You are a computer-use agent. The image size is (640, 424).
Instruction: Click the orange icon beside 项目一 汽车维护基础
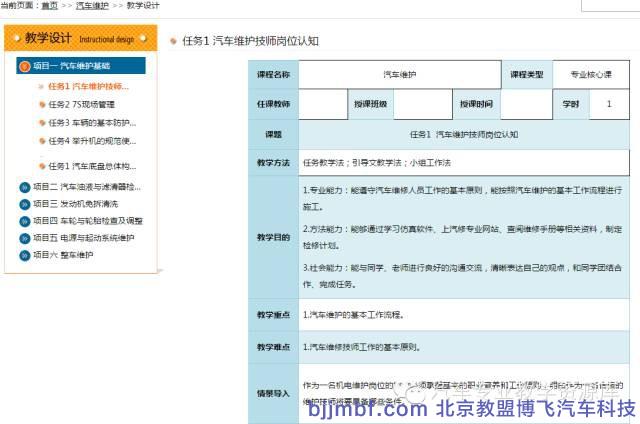coord(25,66)
